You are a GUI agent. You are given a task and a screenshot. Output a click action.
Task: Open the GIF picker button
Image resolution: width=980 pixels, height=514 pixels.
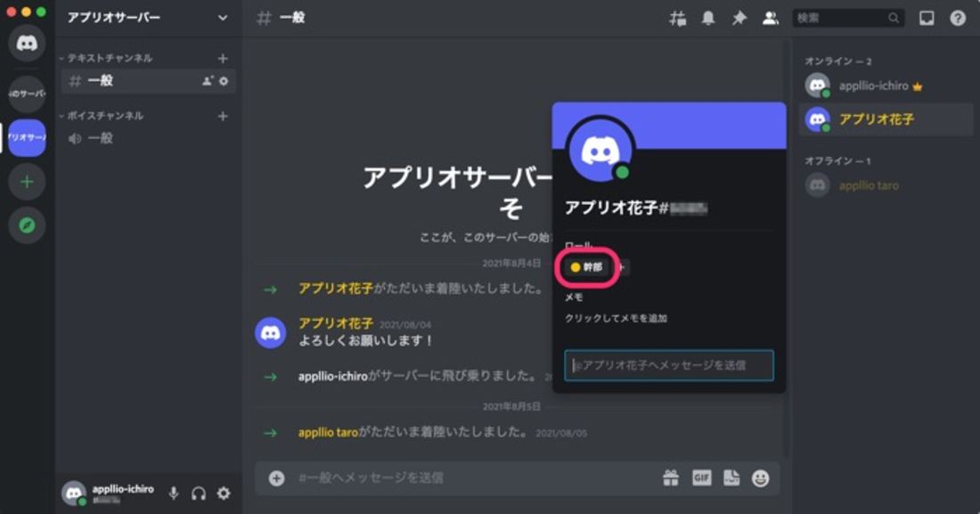(701, 478)
